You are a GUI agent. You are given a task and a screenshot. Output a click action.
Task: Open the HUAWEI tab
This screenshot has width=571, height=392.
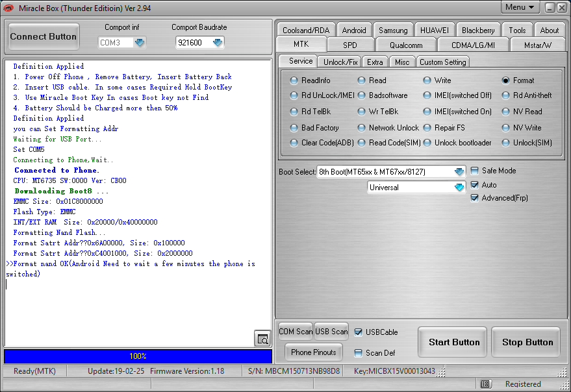[435, 31]
